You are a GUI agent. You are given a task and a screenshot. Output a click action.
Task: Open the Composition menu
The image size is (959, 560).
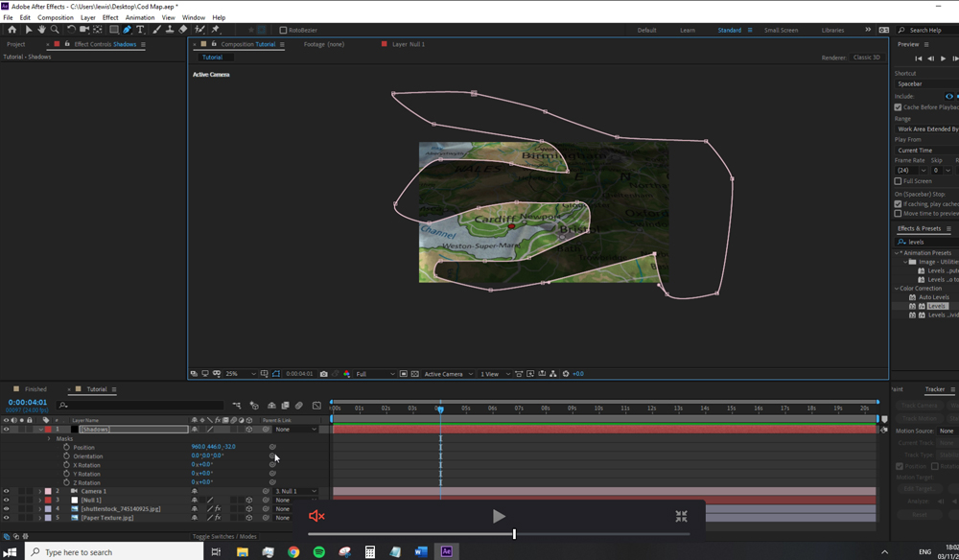point(55,17)
